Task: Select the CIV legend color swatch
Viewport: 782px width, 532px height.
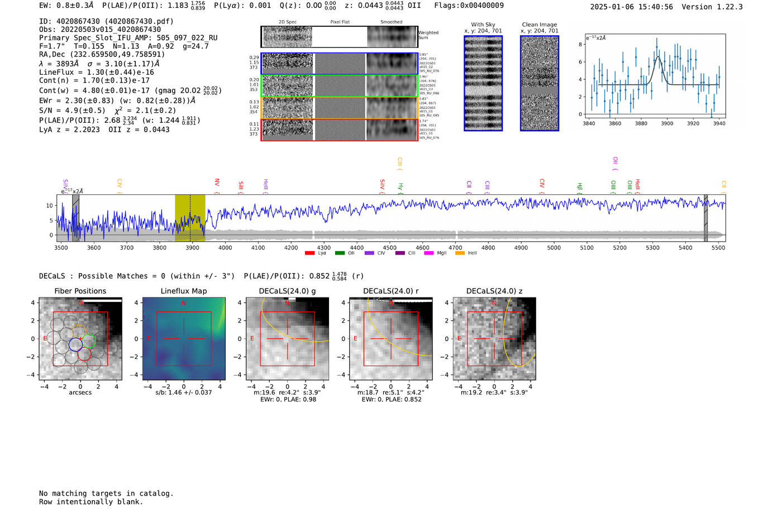Action: (369, 253)
